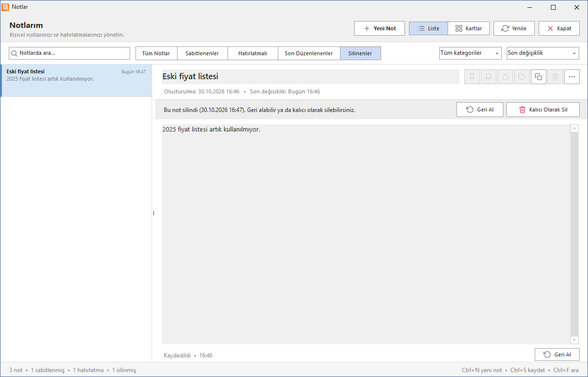
Task: Create a note with Yeni Not
Action: 380,28
